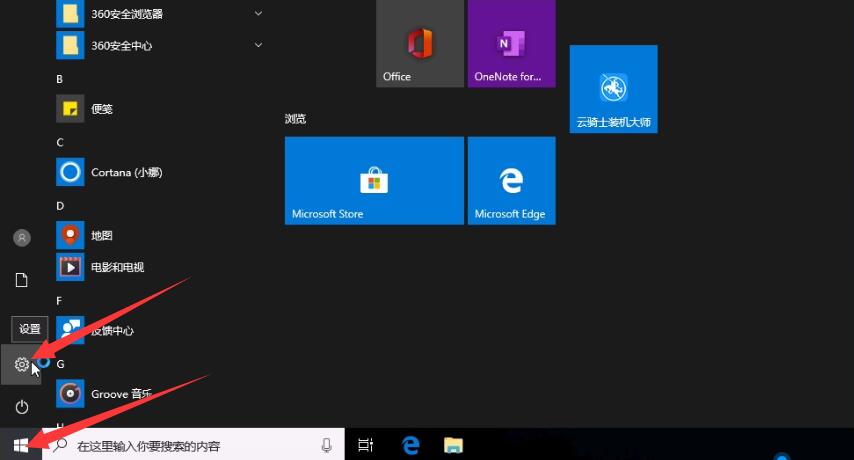The width and height of the screenshot is (854, 460).
Task: Click the Windows Start button
Action: point(21,445)
